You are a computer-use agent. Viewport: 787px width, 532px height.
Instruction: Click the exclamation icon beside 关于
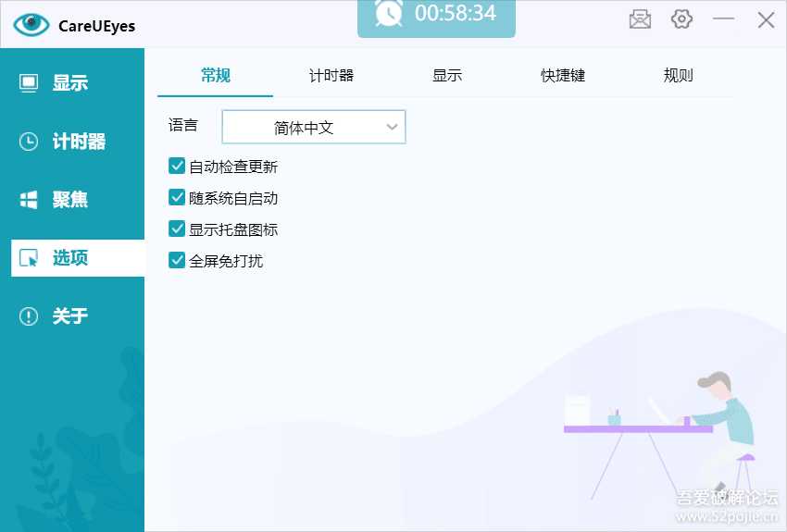pyautogui.click(x=29, y=316)
